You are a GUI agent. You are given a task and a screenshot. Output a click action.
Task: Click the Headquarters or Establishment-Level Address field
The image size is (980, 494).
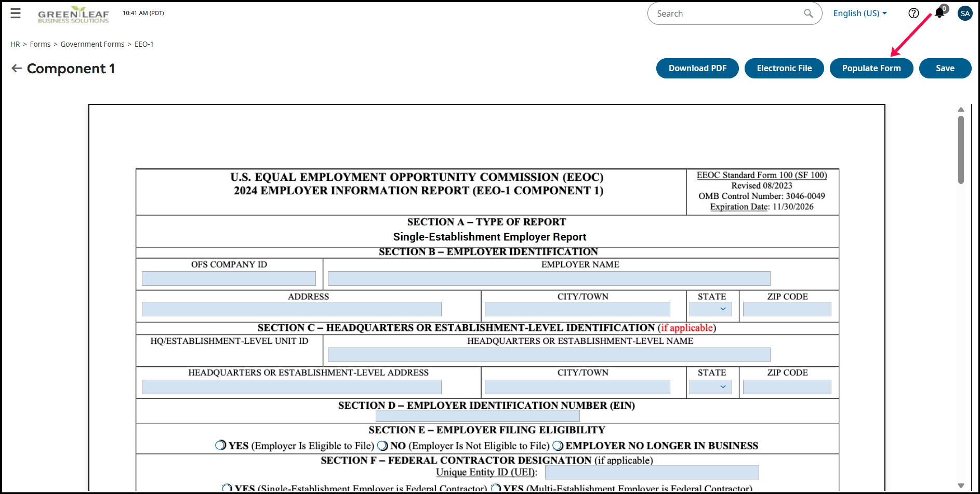coord(292,387)
